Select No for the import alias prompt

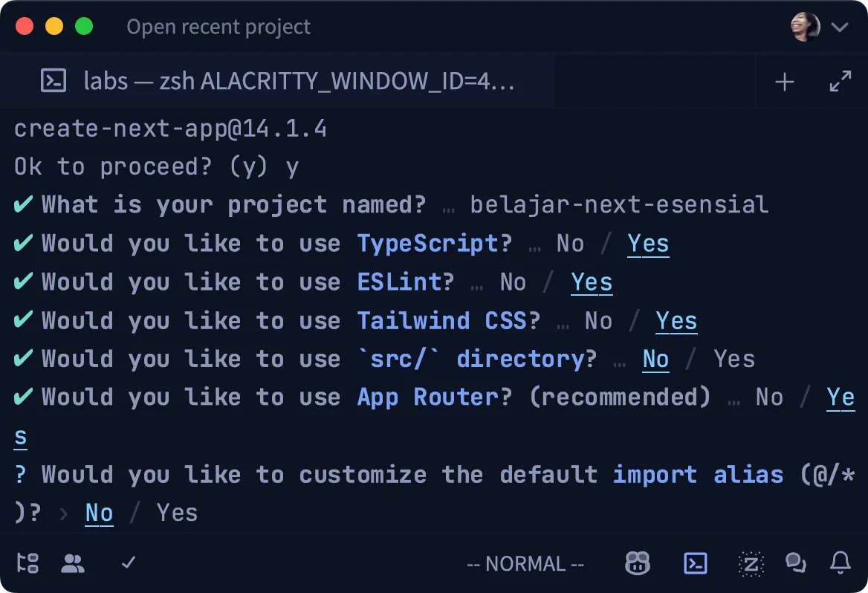(99, 512)
